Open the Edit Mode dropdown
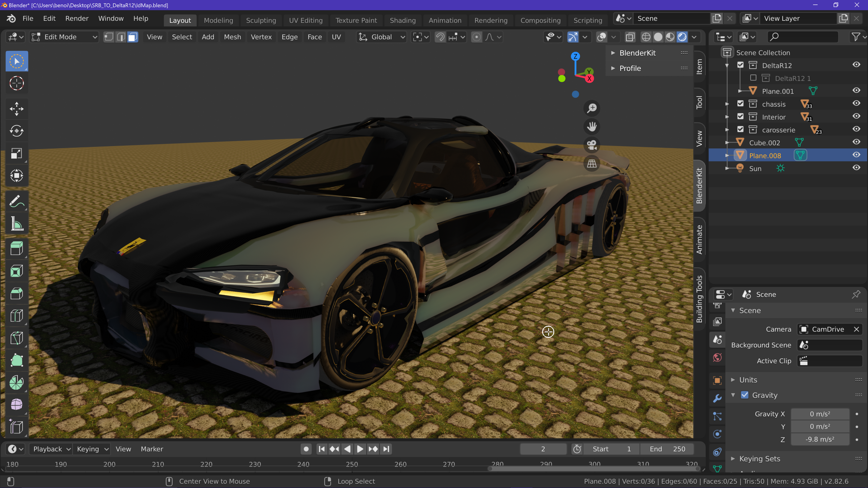 [x=64, y=37]
